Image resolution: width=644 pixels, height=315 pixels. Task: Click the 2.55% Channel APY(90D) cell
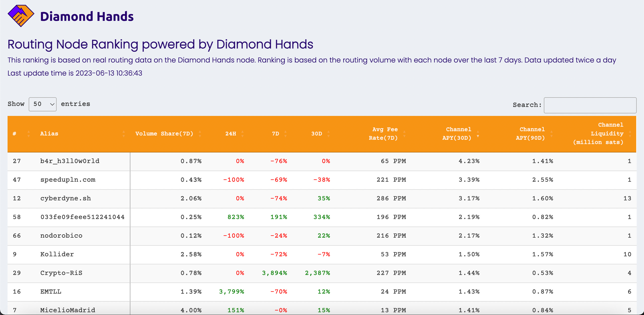(x=543, y=180)
